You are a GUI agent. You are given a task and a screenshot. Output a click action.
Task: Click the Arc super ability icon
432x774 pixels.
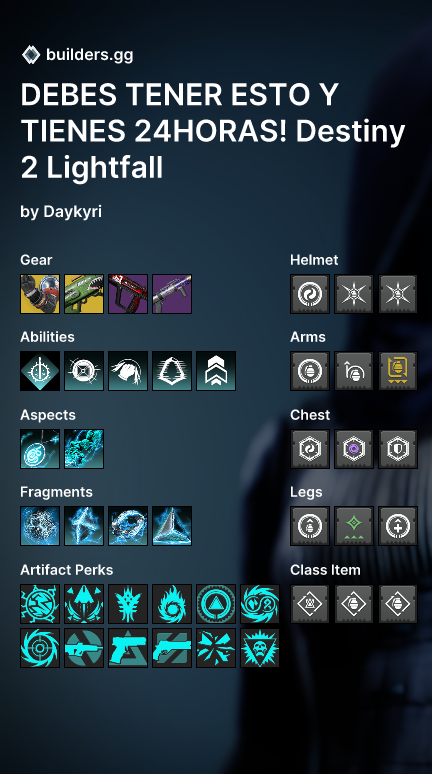[40, 371]
